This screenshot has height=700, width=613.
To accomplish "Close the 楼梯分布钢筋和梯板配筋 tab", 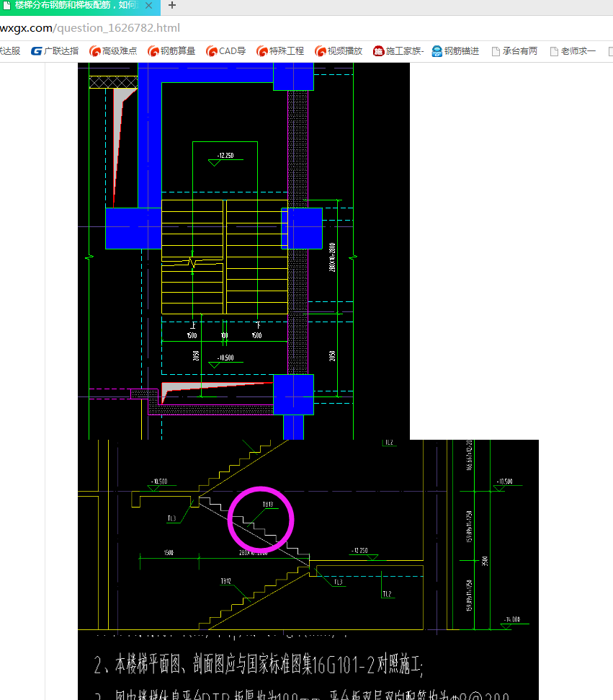I will [148, 5].
